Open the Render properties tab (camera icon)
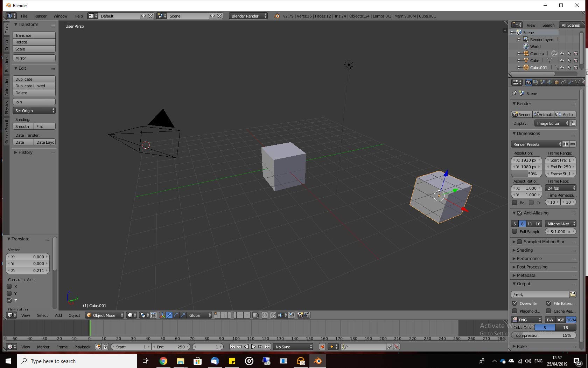Viewport: 588px width, 368px height. pyautogui.click(x=529, y=82)
